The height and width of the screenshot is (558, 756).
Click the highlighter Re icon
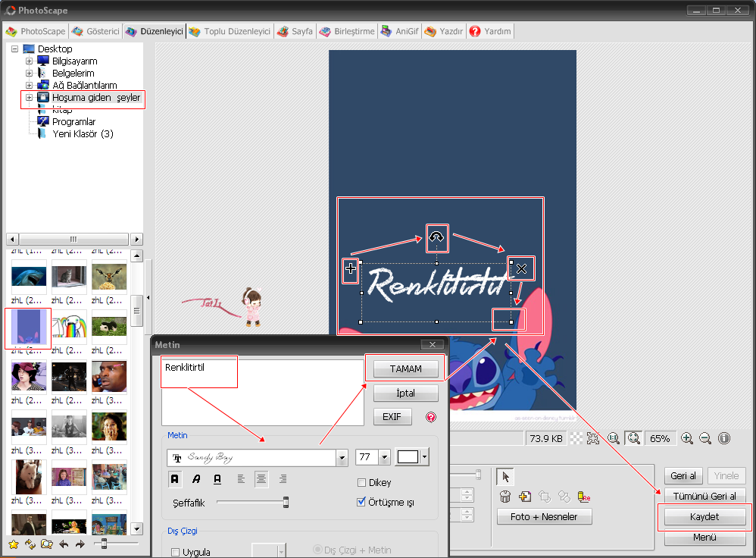(584, 497)
